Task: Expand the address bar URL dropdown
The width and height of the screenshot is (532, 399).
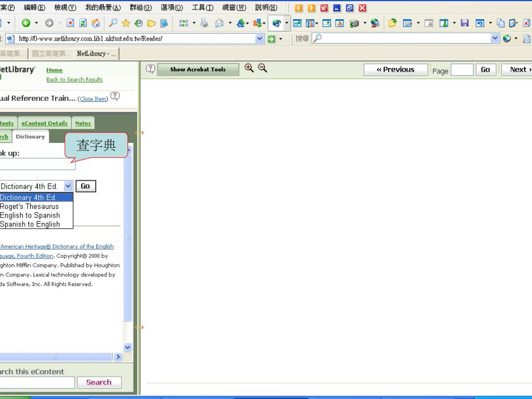Action: (260, 38)
